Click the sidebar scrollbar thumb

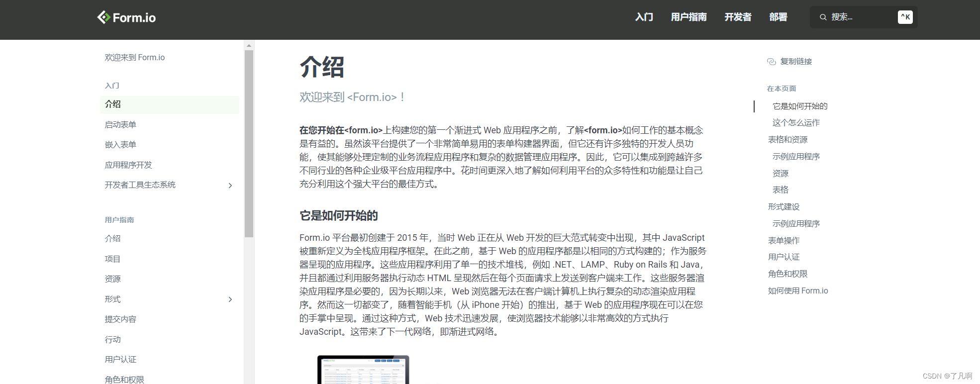point(249,143)
